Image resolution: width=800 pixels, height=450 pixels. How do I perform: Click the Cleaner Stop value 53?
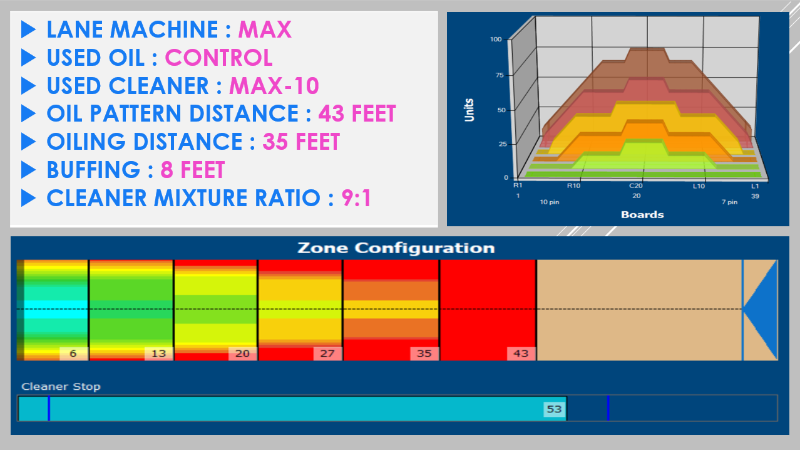pyautogui.click(x=554, y=409)
